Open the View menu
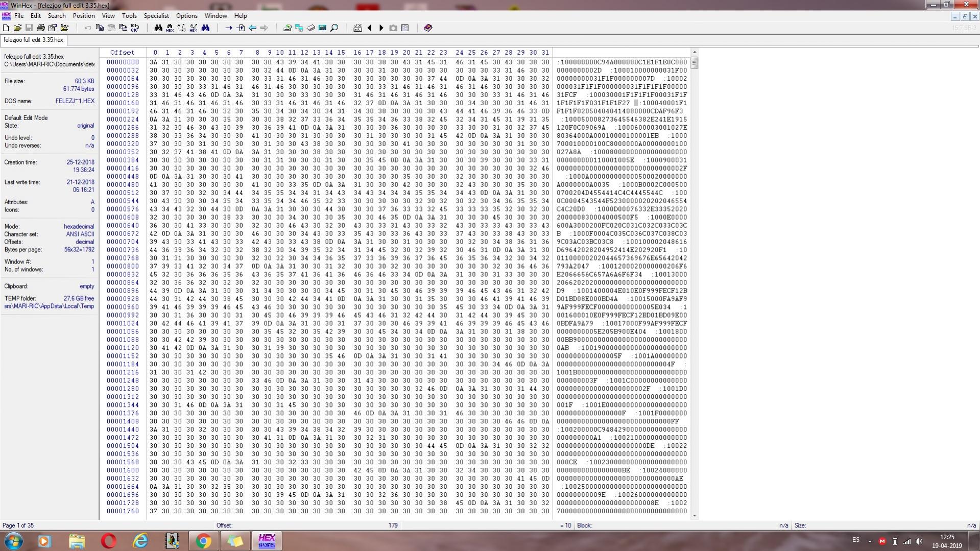The height and width of the screenshot is (551, 980). [x=108, y=16]
